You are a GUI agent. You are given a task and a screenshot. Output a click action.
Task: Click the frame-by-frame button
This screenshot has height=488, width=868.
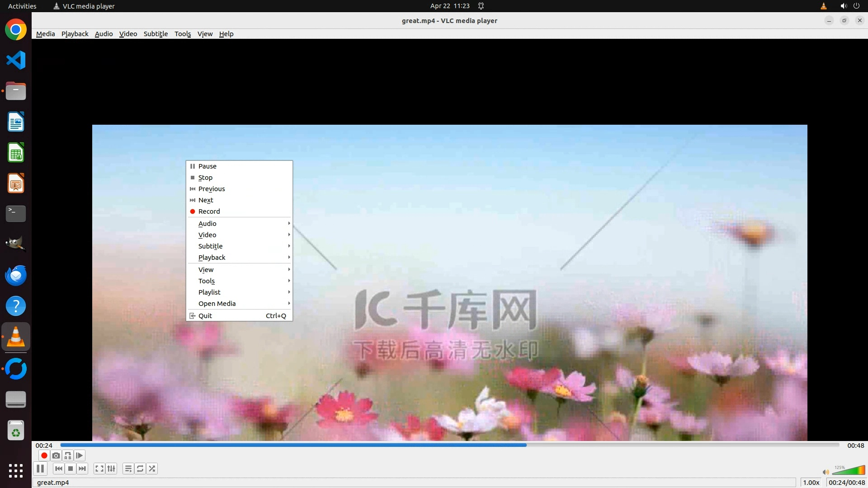pyautogui.click(x=80, y=455)
